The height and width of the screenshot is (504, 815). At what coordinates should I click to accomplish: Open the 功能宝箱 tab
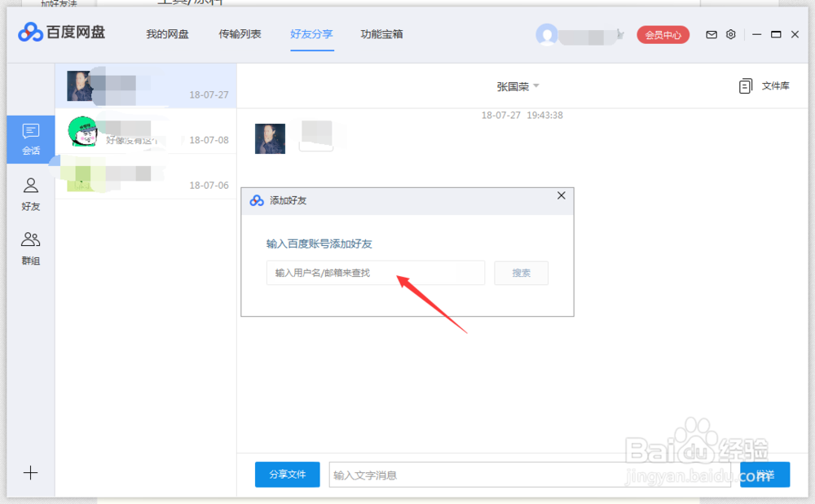pyautogui.click(x=381, y=35)
